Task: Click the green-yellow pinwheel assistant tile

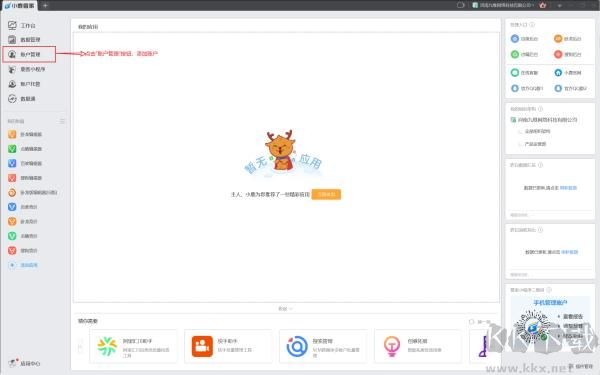Action: [x=133, y=346]
